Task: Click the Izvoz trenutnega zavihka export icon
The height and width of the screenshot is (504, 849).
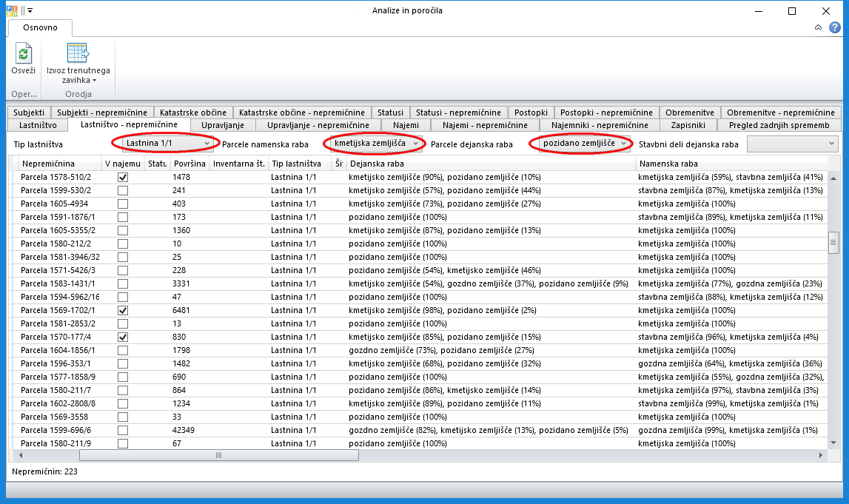Action: 78,53
